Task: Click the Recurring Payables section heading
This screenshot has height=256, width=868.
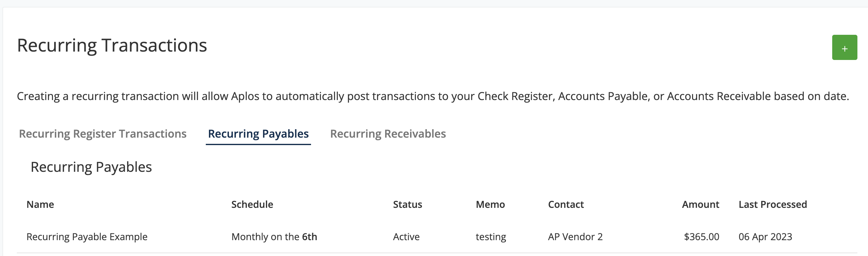Action: [91, 167]
